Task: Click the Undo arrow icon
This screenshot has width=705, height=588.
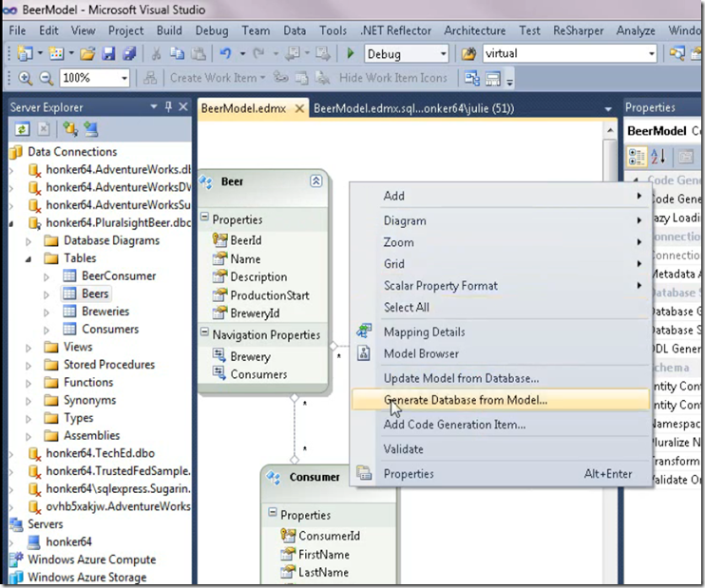Action: click(x=225, y=54)
